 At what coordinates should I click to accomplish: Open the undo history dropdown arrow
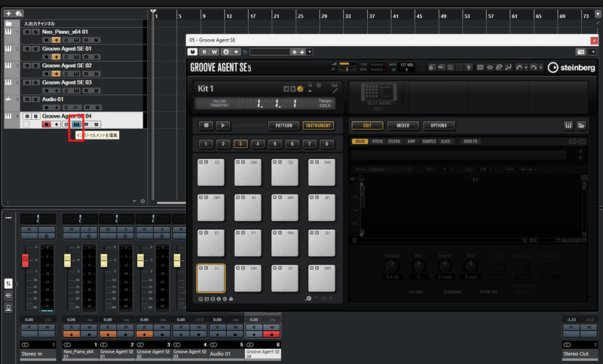526,67
